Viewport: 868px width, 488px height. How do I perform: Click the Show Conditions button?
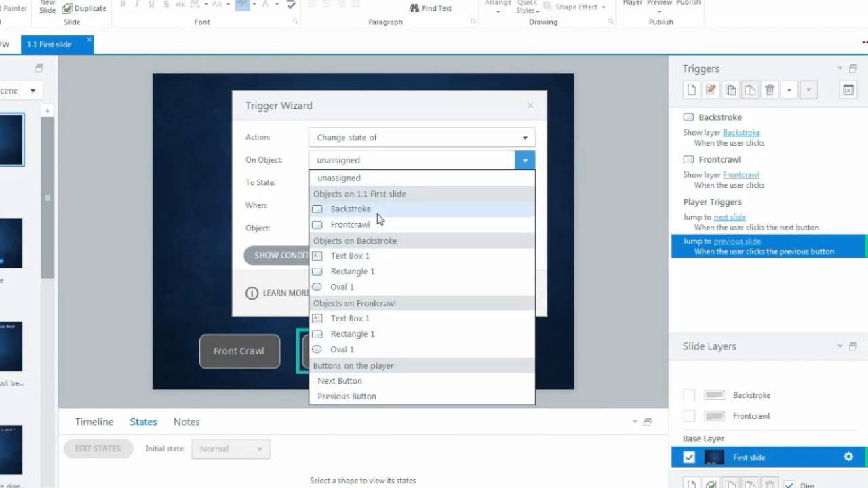click(x=277, y=256)
